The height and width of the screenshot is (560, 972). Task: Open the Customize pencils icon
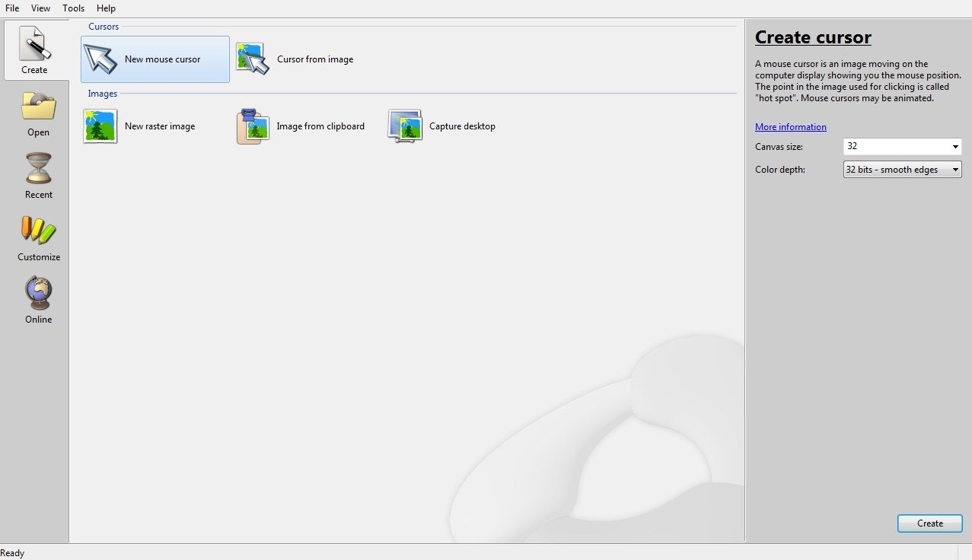click(x=38, y=231)
